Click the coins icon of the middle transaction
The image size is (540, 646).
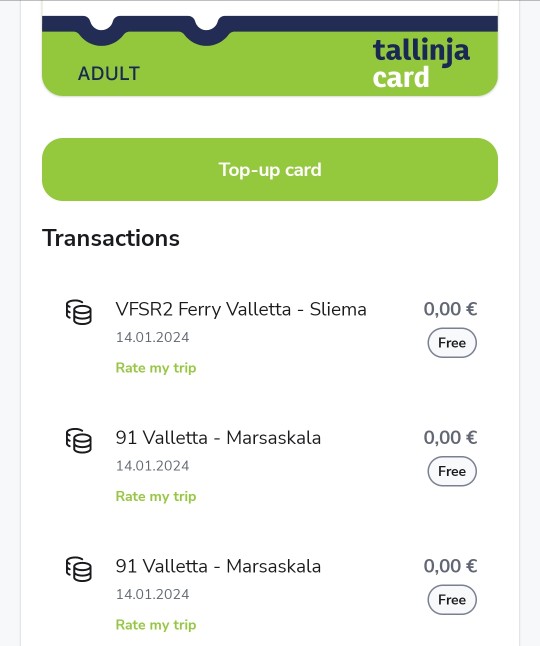(x=79, y=441)
